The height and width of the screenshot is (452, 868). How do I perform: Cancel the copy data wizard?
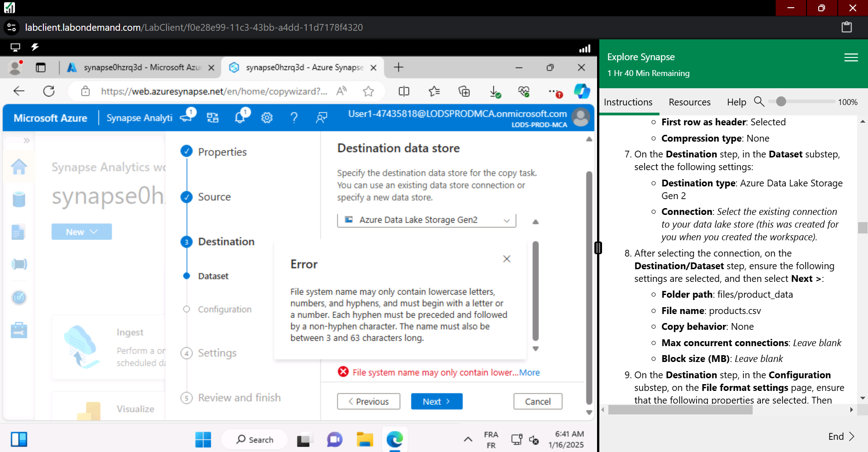(x=538, y=401)
